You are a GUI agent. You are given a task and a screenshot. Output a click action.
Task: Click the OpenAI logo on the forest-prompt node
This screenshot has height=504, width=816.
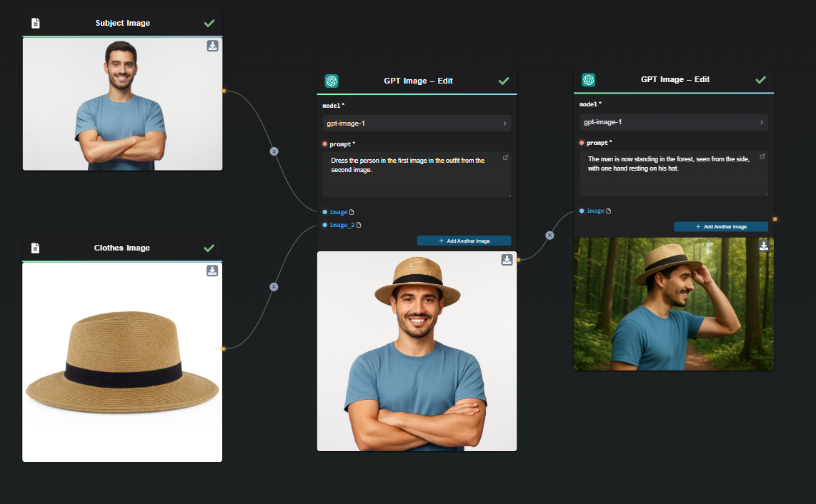click(588, 80)
